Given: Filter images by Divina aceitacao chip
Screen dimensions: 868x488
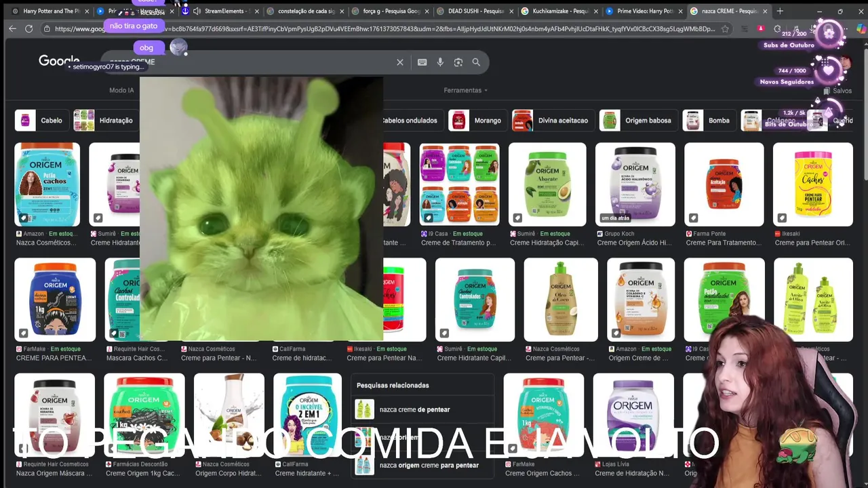Looking at the screenshot, I should point(553,121).
